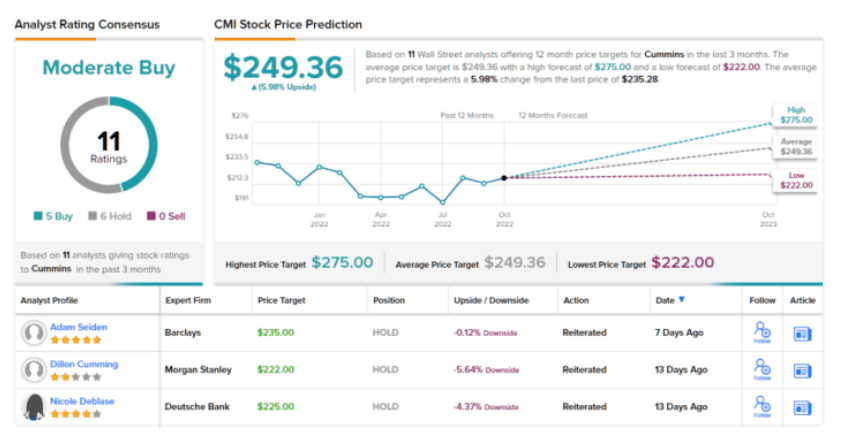Toggle the 5 Buy legend item

(53, 215)
